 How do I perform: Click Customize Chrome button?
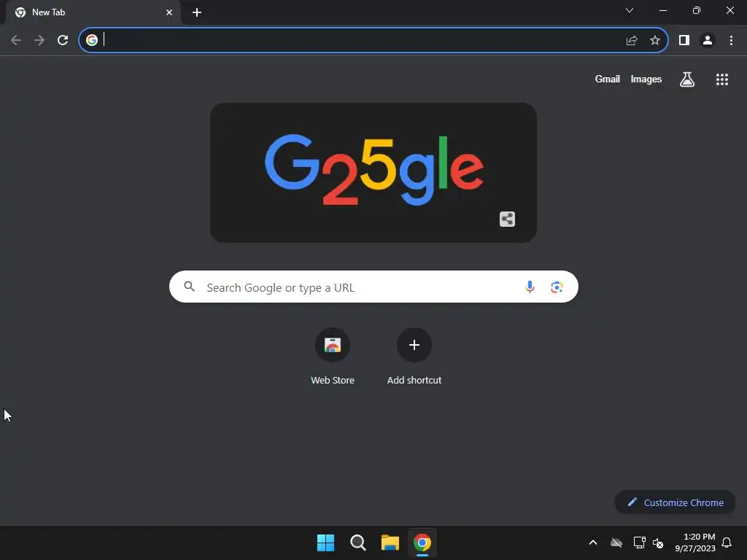click(x=675, y=502)
